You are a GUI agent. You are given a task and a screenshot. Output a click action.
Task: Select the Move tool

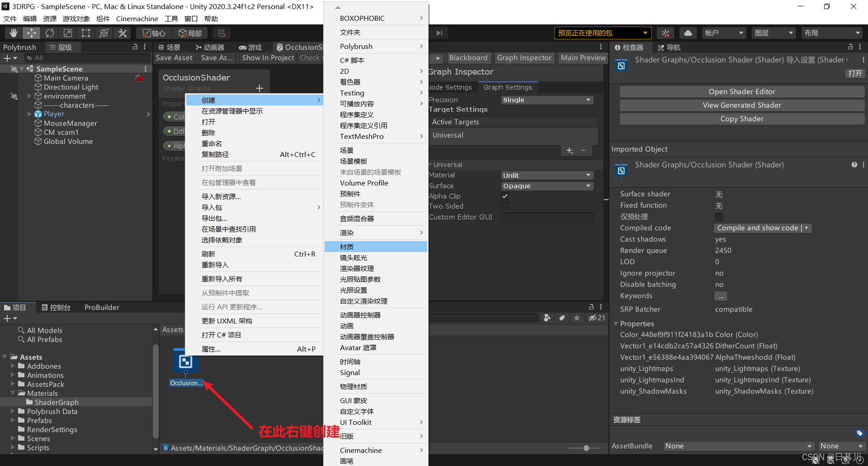(32, 33)
